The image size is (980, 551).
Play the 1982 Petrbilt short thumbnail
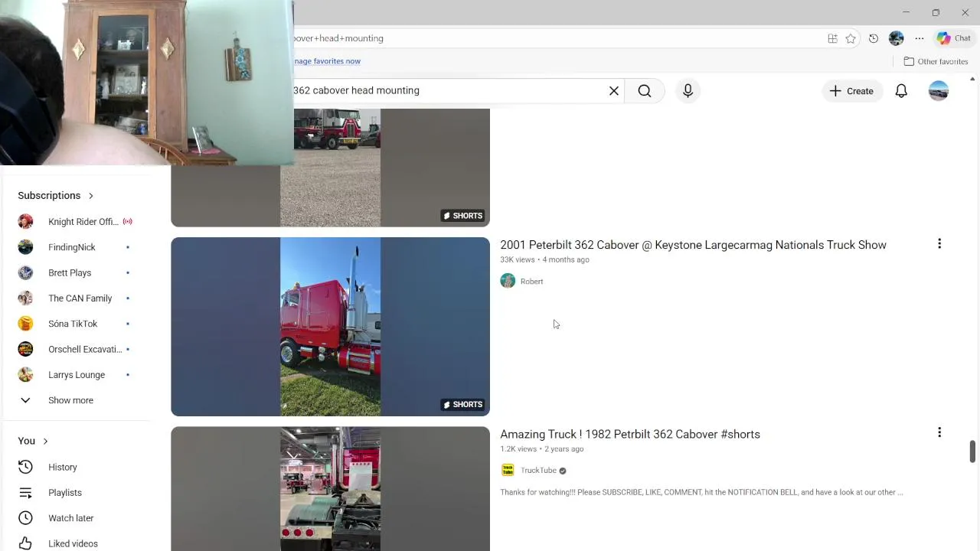(330, 488)
